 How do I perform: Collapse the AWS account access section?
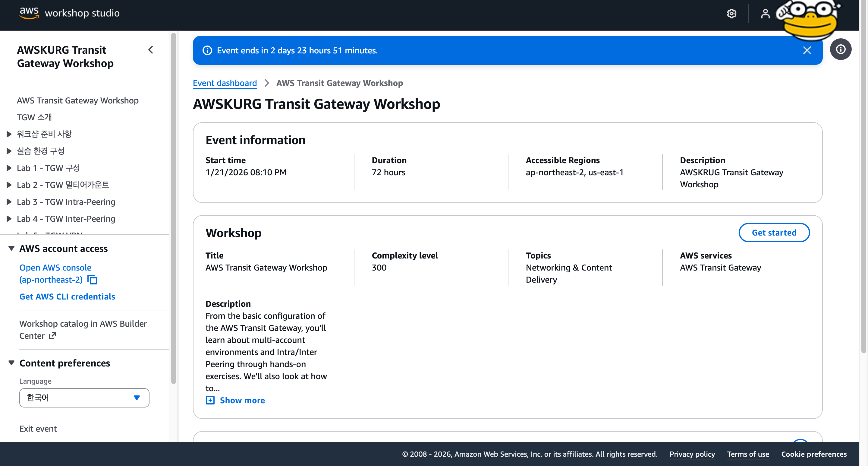coord(11,249)
